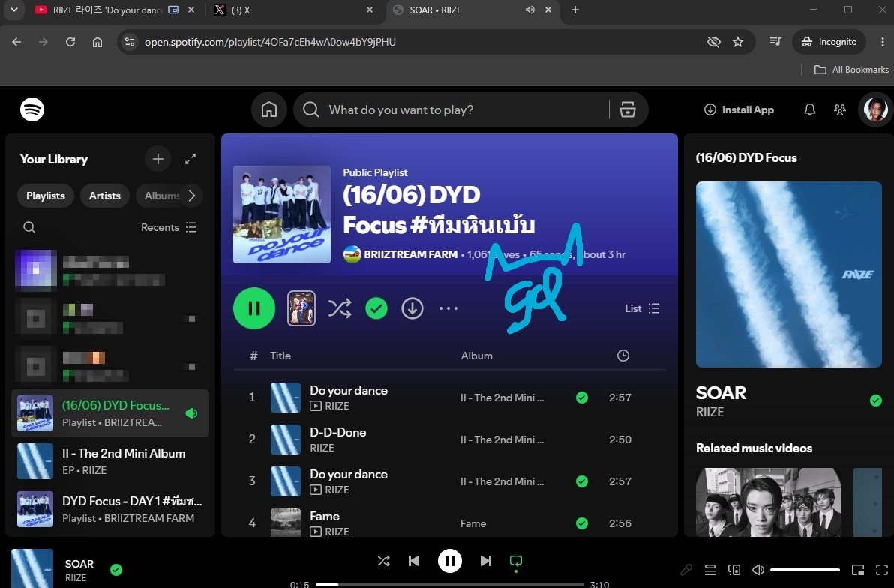Create playlist with plus button in library
894x588 pixels.
[158, 159]
